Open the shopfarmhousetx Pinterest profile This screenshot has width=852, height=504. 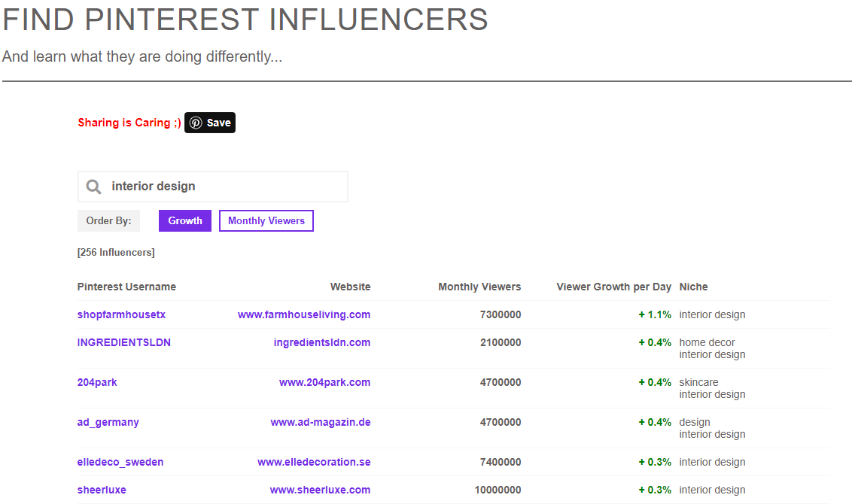[121, 314]
